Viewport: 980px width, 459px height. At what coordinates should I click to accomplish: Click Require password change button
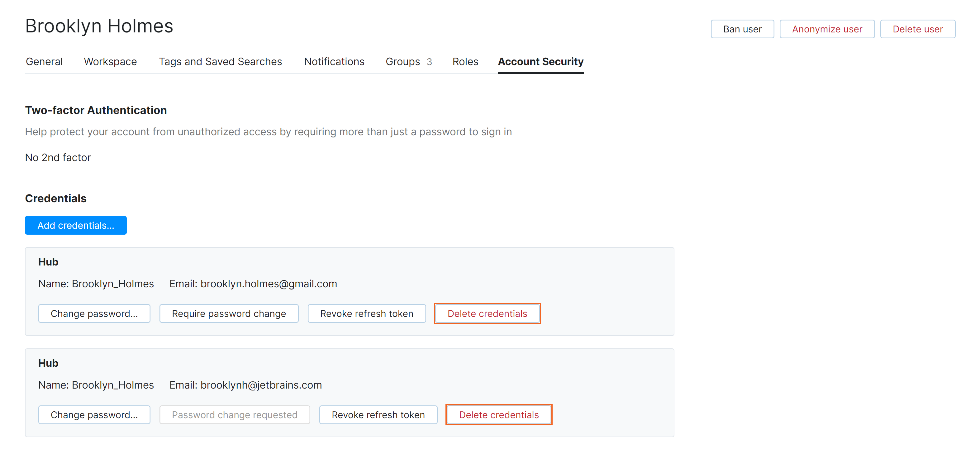(229, 313)
